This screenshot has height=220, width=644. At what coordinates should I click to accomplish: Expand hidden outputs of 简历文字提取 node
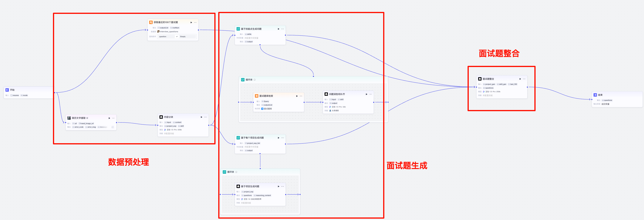(113, 127)
